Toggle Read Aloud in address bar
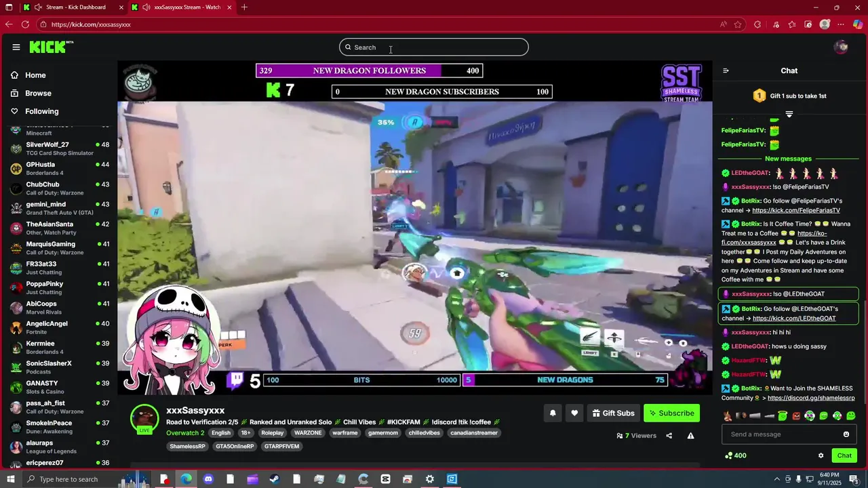This screenshot has width=868, height=488. coord(724,24)
